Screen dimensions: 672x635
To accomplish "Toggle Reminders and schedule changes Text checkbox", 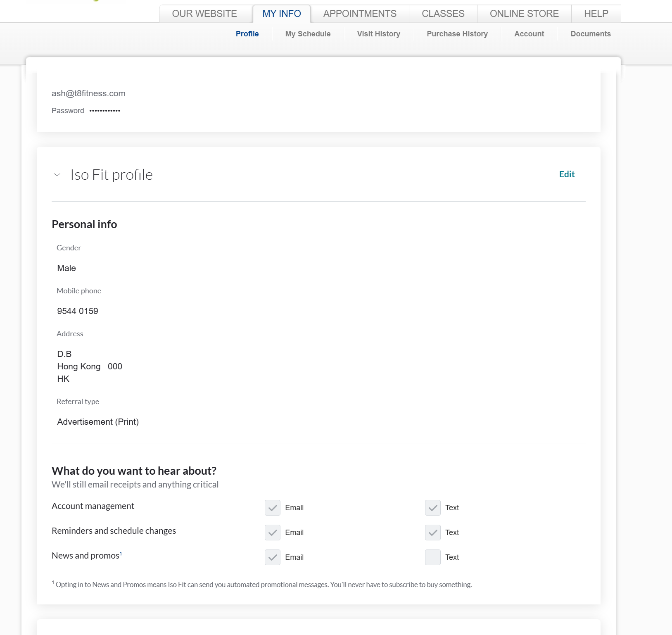I will point(432,533).
